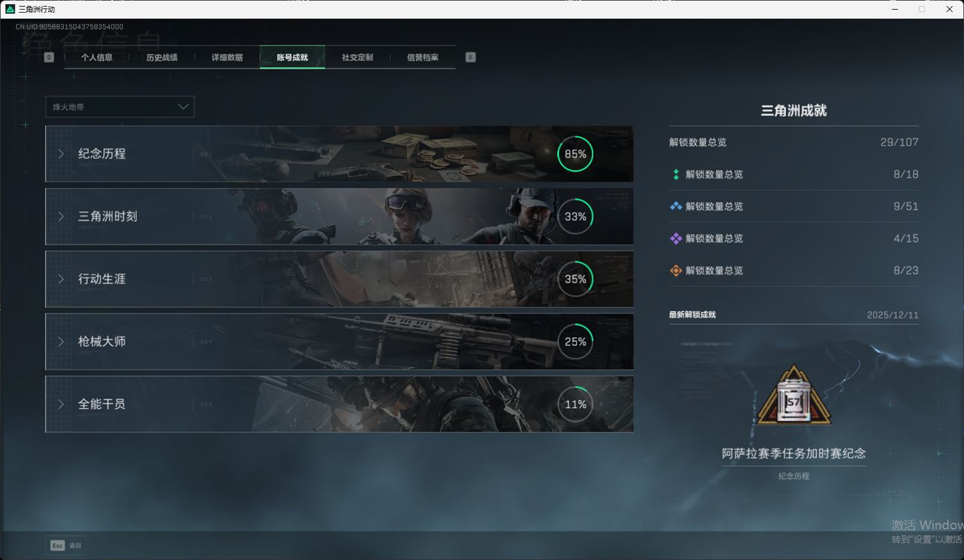The image size is (964, 560).
Task: Click the orange tier achievement icon
Action: tap(675, 271)
